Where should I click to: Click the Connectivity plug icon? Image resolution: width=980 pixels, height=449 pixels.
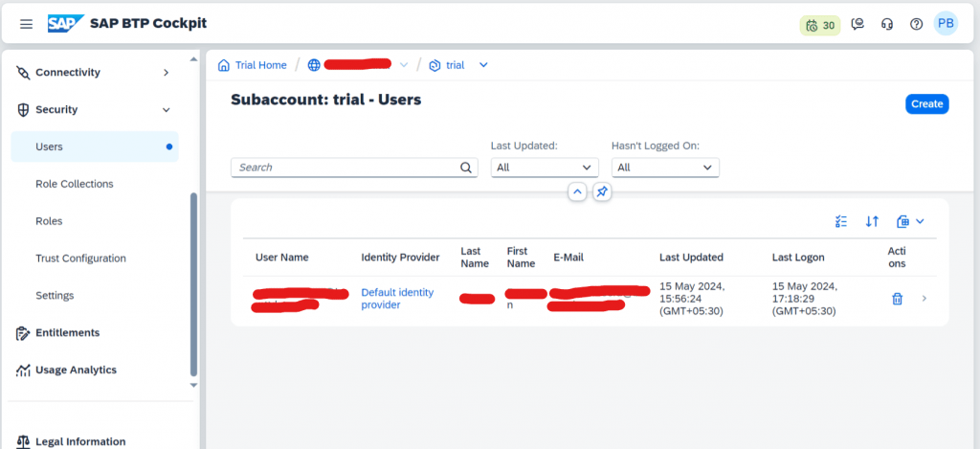click(x=23, y=73)
